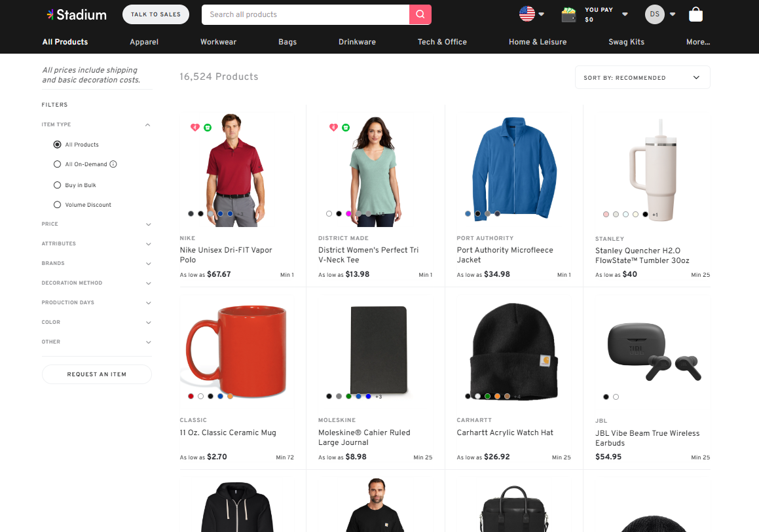Pick pink swatch on Stanley tumbler

point(606,214)
